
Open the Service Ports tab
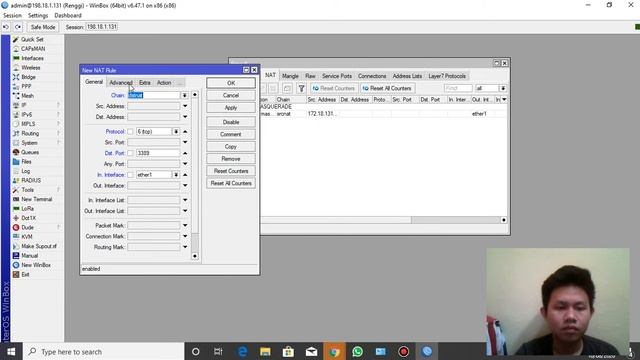pos(337,76)
